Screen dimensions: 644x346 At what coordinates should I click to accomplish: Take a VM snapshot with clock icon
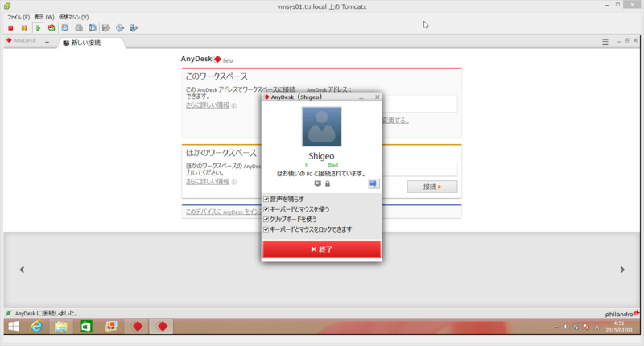(65, 28)
